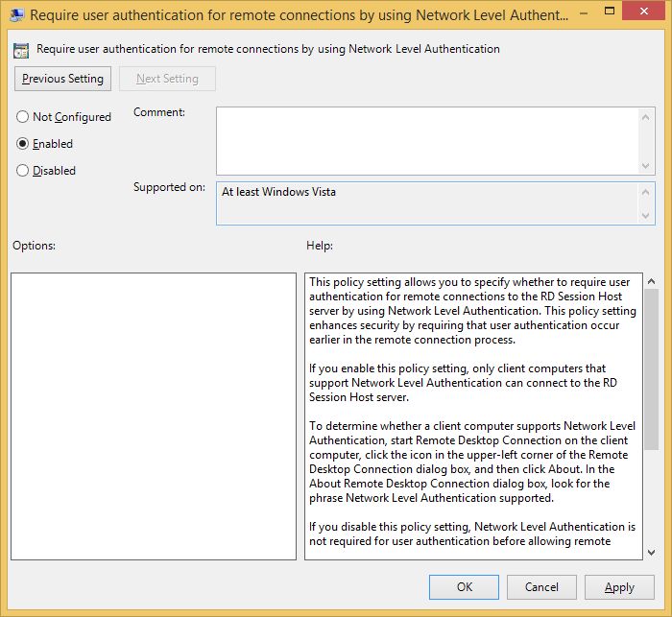
Task: Click inside the Comment text box
Action: [x=427, y=140]
